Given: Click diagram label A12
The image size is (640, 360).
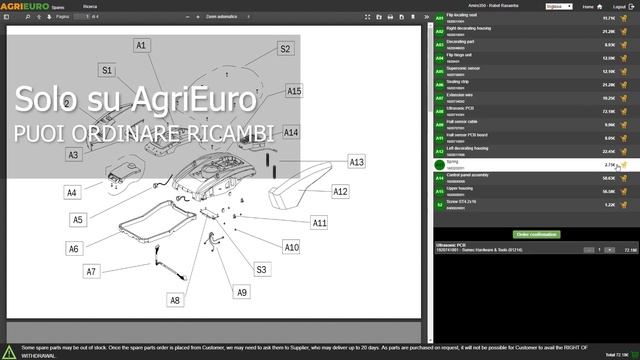Looking at the screenshot, I should 340,191.
